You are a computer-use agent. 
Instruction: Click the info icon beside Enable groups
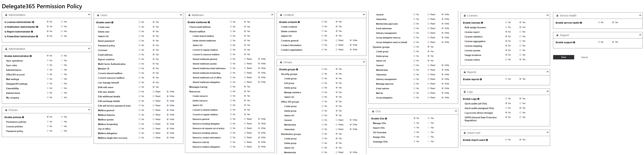(297, 69)
